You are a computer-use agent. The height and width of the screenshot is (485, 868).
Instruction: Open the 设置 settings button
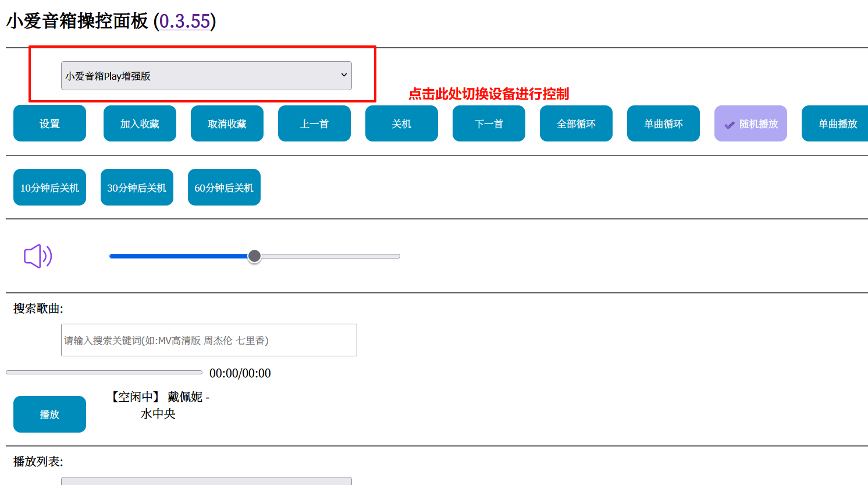49,123
